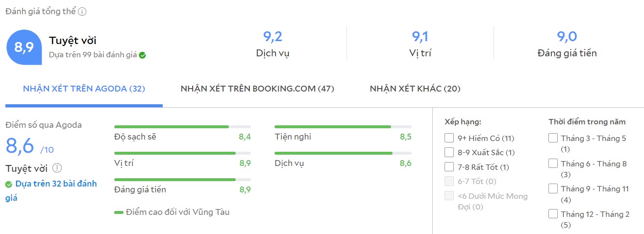Open the Nhận xét khác tab

415,89
